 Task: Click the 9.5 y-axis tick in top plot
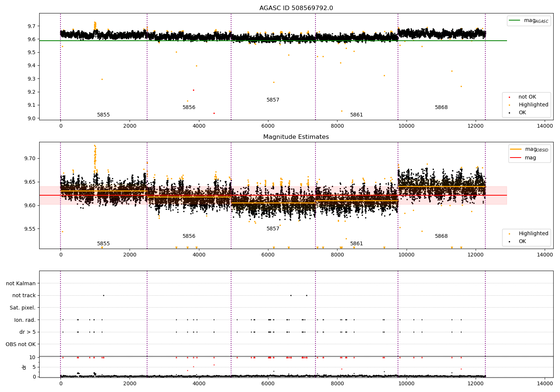(31, 53)
